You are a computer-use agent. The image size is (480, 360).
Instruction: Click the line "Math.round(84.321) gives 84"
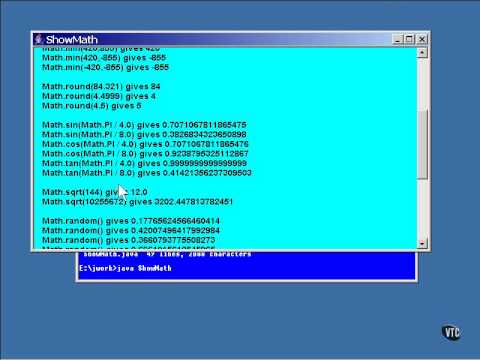click(x=101, y=87)
